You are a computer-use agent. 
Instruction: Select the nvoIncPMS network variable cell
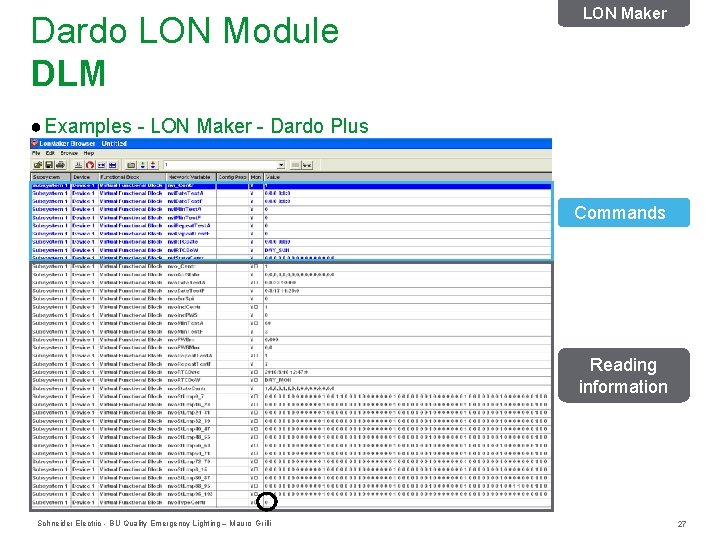pos(191,315)
